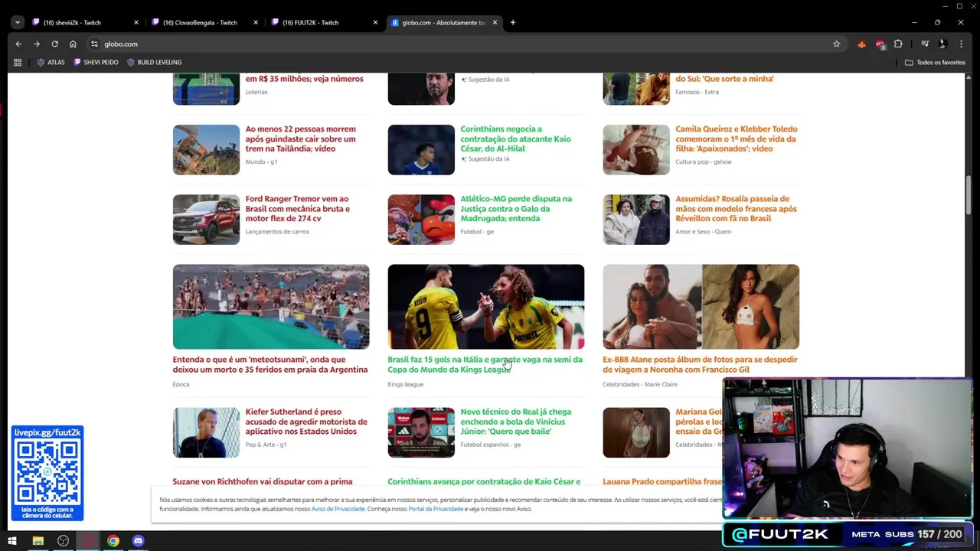Viewport: 980px width, 551px height.
Task: Click the page vertical scrollbar thumb
Action: click(969, 195)
